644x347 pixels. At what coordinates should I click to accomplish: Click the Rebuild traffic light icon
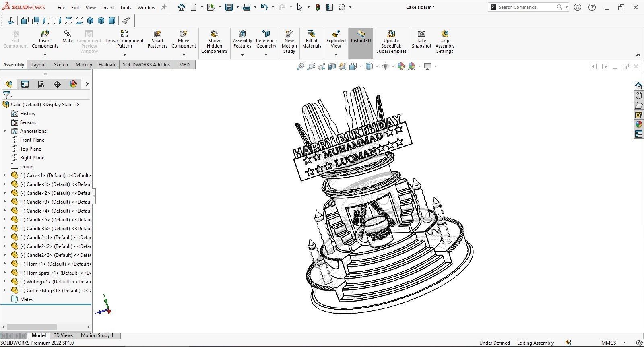(318, 7)
